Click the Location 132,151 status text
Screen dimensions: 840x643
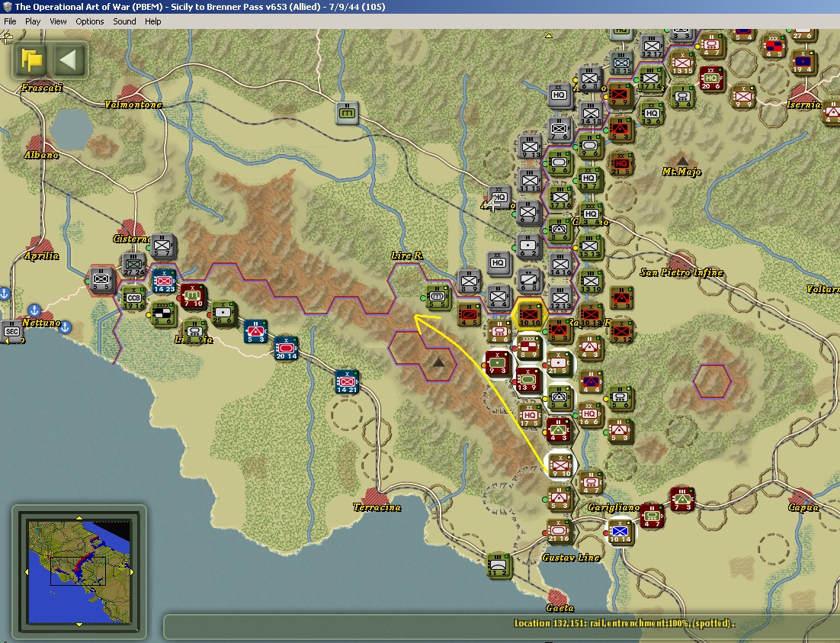(624, 623)
